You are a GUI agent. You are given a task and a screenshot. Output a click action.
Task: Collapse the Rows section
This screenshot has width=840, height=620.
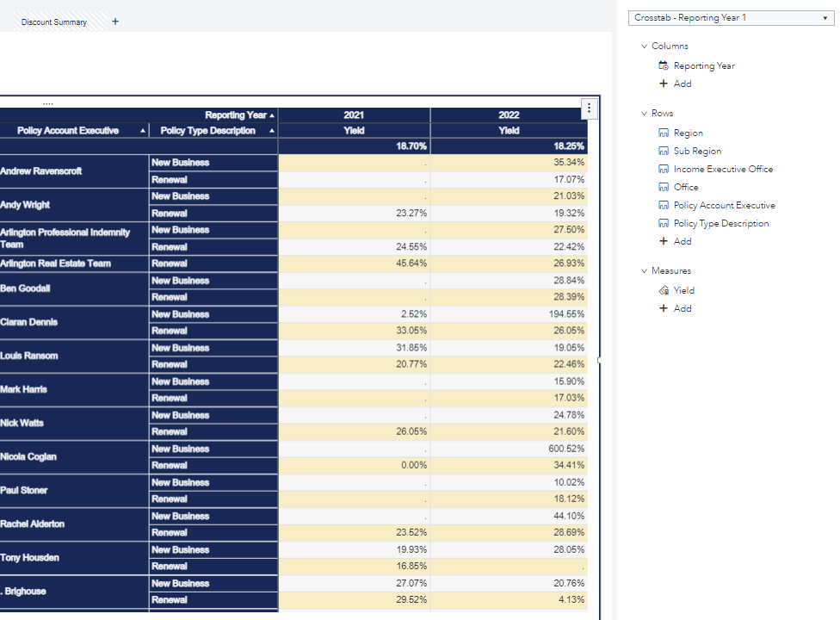(x=644, y=113)
